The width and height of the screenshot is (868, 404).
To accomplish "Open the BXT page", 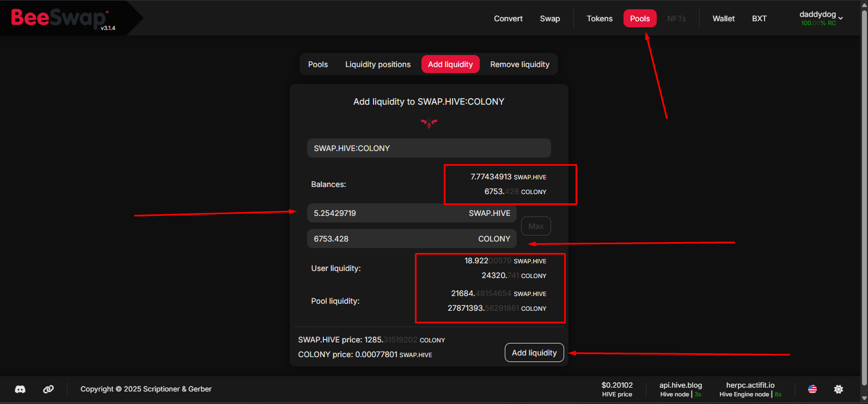I will coord(759,19).
